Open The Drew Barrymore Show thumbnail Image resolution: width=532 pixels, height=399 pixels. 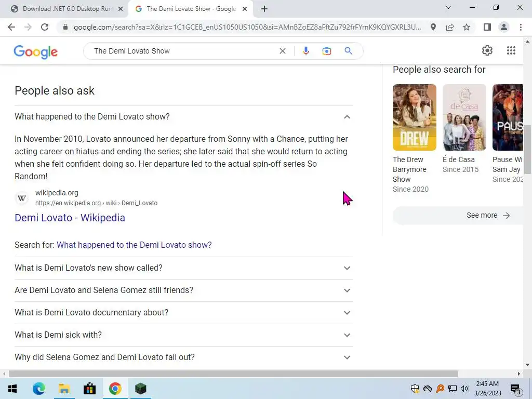point(414,117)
